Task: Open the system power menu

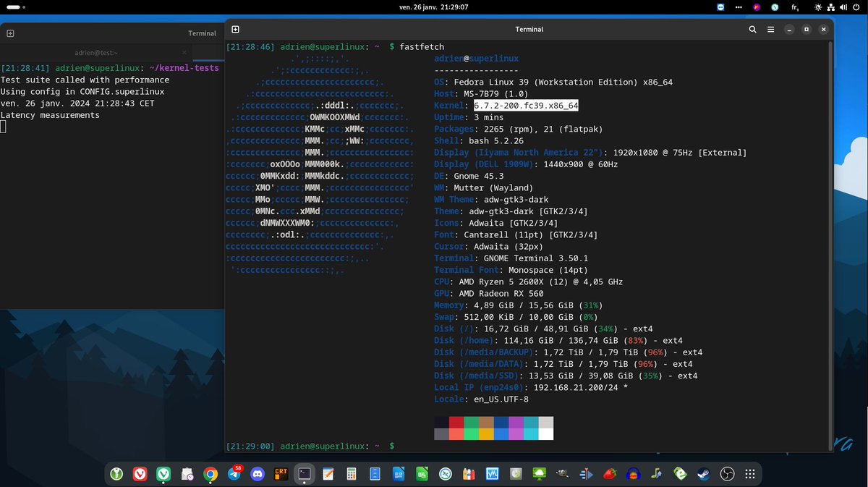Action: coord(856,8)
